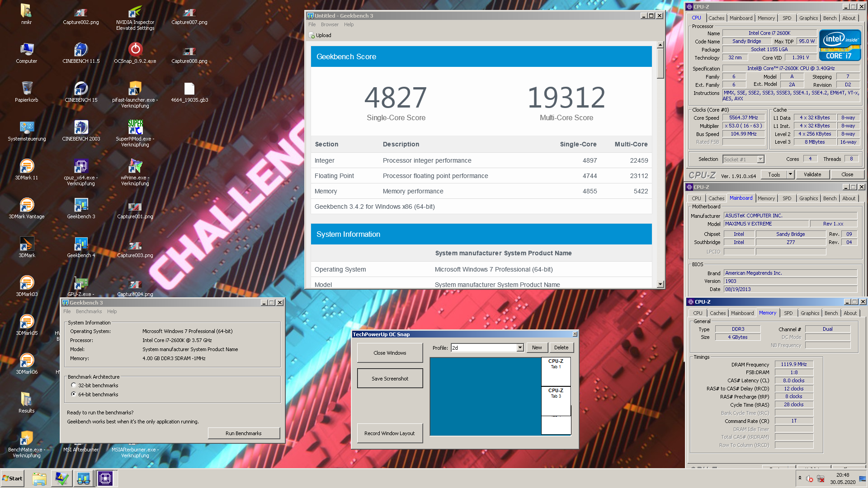
Task: Click Geekbench results scrollbar up arrow
Action: 660,45
